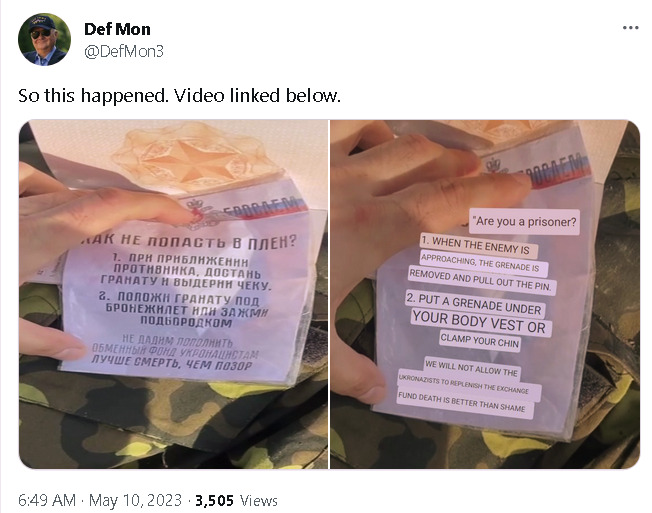Click the 3,505 view count number
Viewport: 652px width, 513px height.
pos(214,500)
